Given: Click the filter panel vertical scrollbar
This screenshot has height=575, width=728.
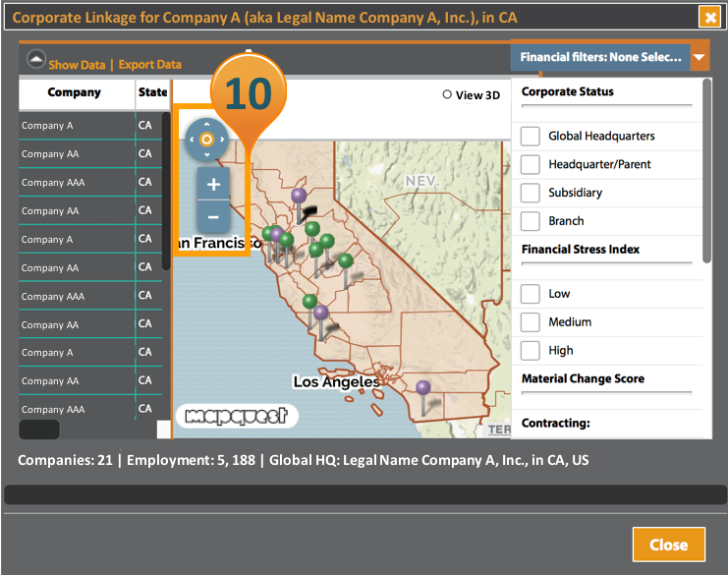Looking at the screenshot, I should click(706, 171).
